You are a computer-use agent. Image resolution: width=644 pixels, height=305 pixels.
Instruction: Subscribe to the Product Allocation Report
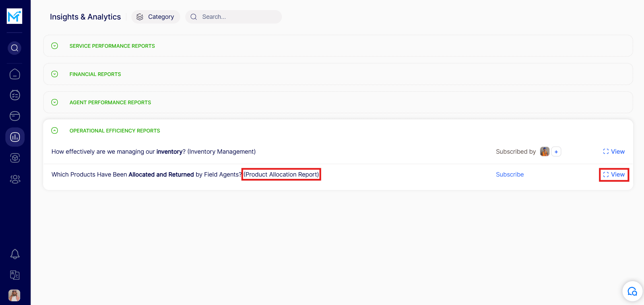pyautogui.click(x=510, y=175)
